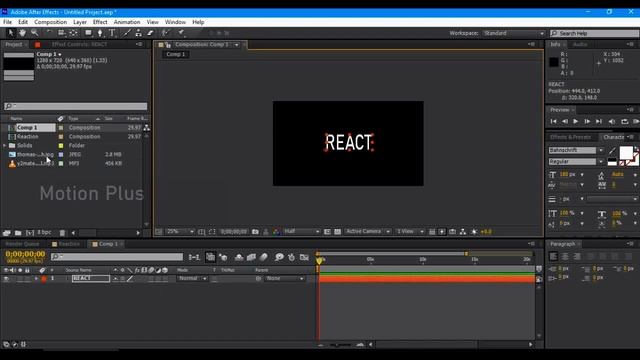Switch to Effects & Presets tab
The height and width of the screenshot is (360, 640).
570,137
